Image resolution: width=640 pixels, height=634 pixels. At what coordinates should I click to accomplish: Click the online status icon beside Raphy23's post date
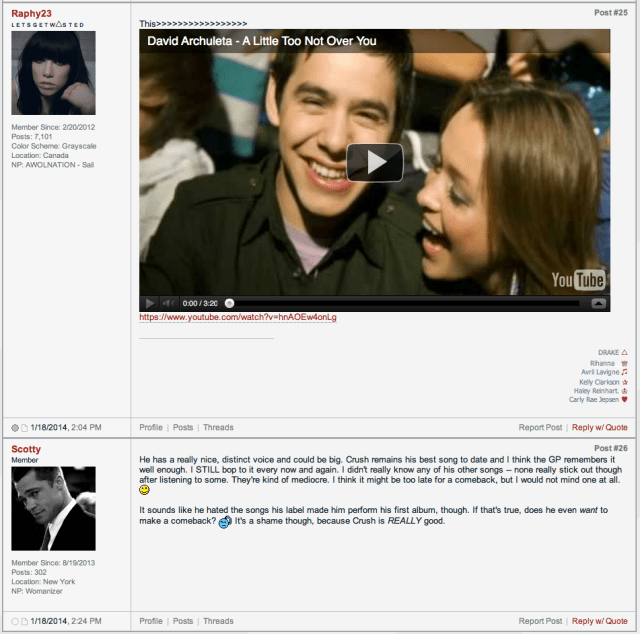coord(15,428)
